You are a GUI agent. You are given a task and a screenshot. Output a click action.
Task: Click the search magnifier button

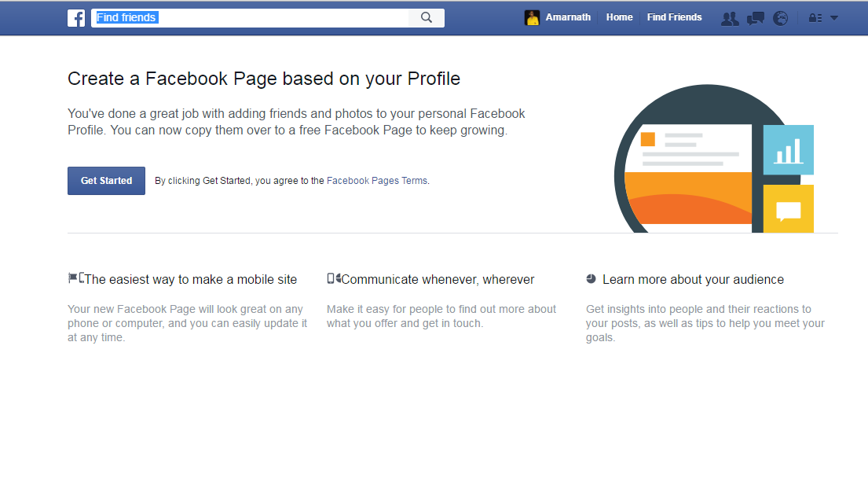427,18
